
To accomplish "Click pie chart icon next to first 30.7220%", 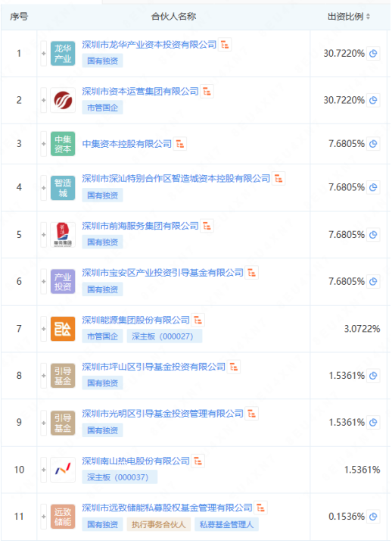I will (x=373, y=54).
